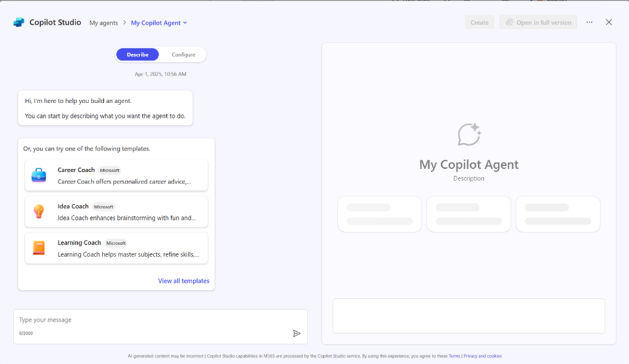Click the Idea Coach lightbulb icon

[x=39, y=211]
